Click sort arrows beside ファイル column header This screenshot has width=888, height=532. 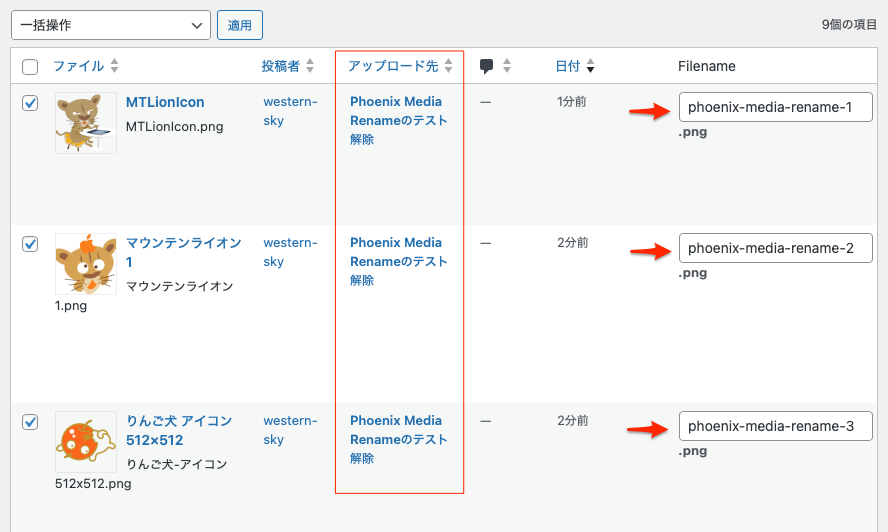(114, 66)
